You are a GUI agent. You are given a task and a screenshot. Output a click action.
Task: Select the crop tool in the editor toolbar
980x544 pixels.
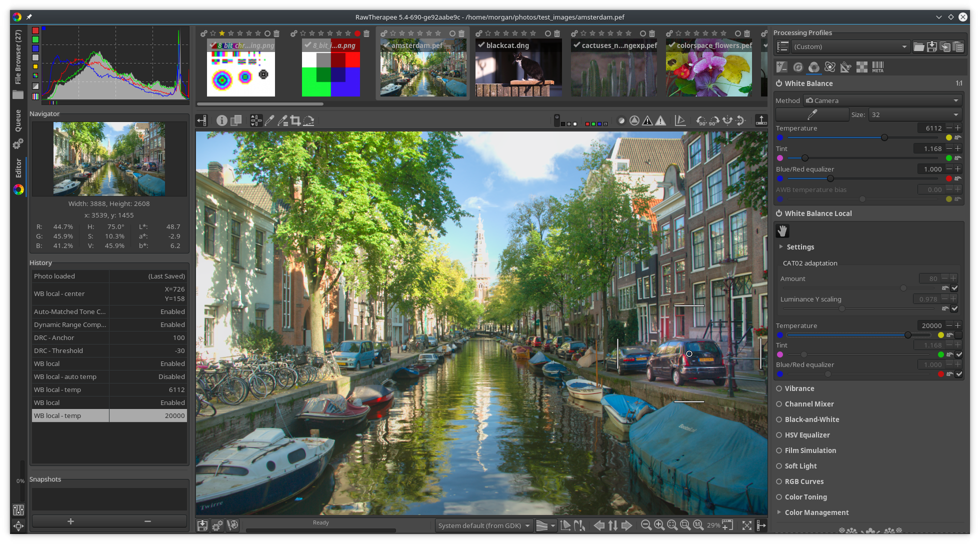[x=295, y=120]
